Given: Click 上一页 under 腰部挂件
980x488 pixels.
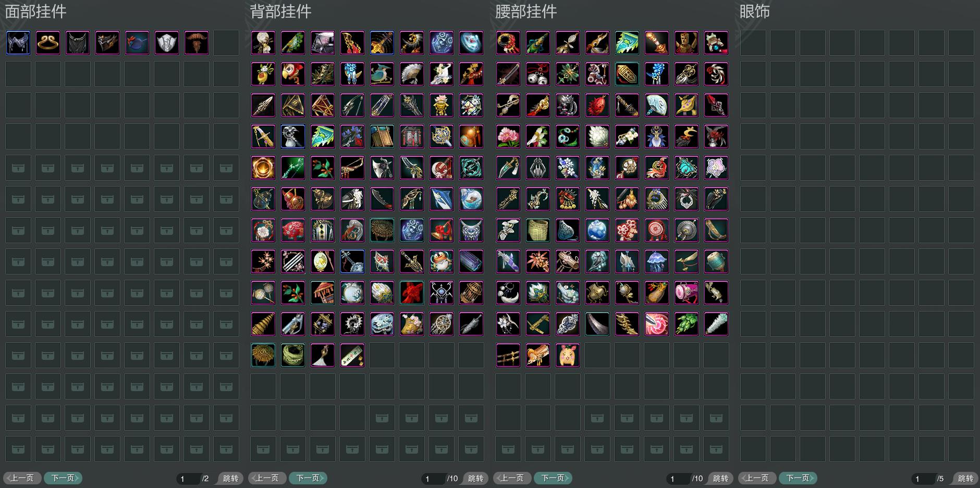Looking at the screenshot, I should point(512,478).
